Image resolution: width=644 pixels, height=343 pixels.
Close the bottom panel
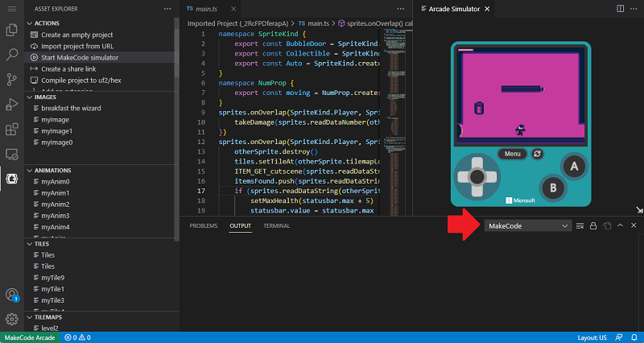[x=634, y=225]
